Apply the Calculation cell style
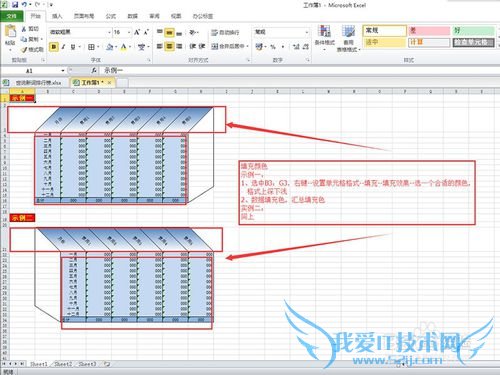Screen dimensions: 500x375 429,42
